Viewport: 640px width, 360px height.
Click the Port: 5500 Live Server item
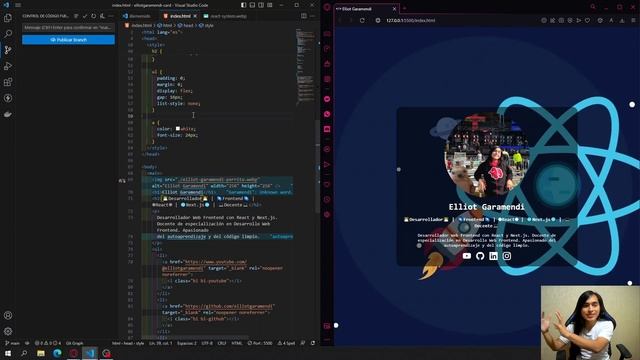pyautogui.click(x=260, y=343)
